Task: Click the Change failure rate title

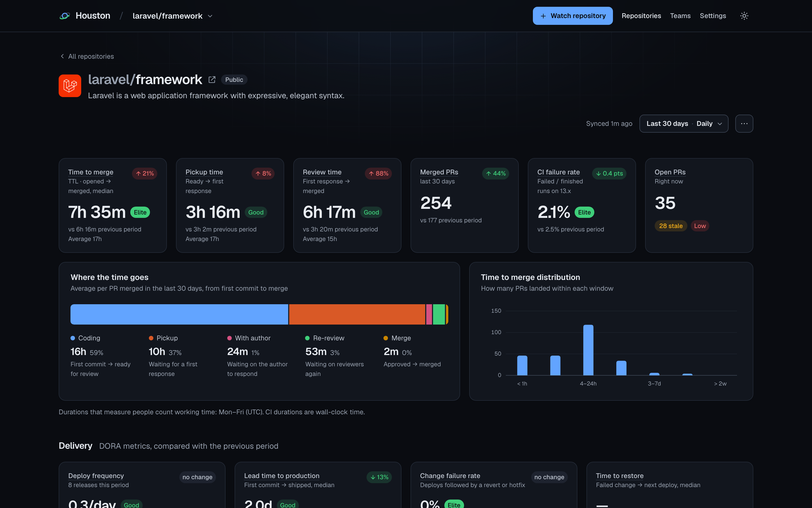Action: (x=450, y=476)
